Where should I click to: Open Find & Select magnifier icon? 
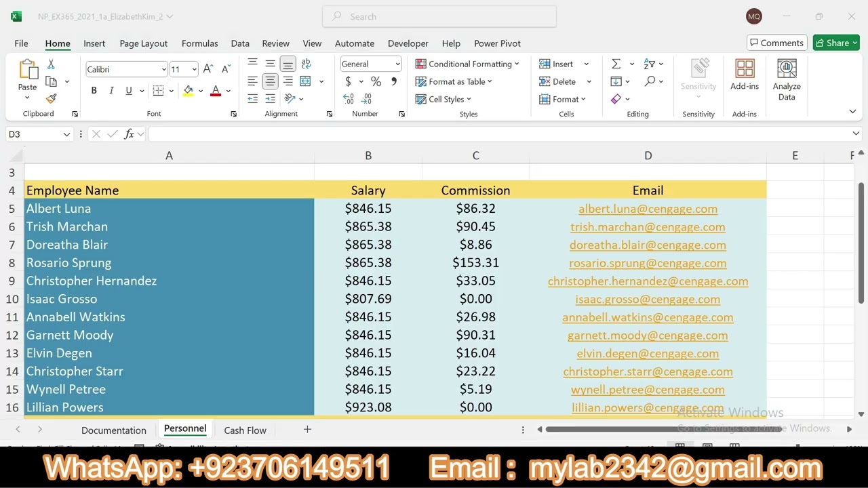click(x=650, y=81)
